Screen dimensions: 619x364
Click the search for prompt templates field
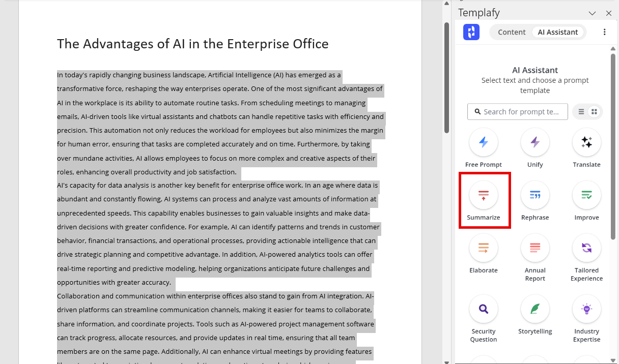tap(518, 112)
